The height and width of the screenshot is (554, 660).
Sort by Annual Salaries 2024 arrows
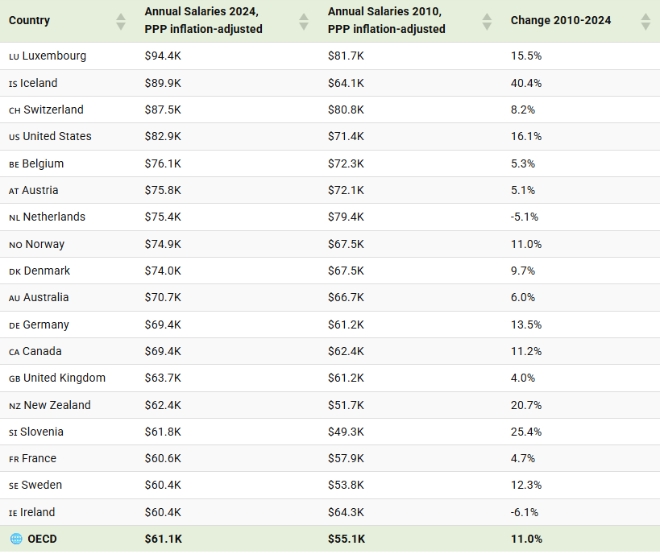pos(304,21)
